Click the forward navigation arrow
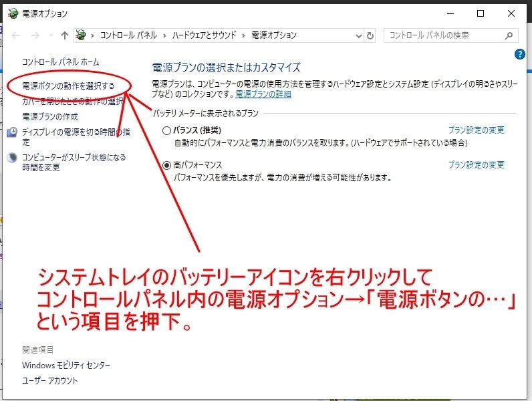This screenshot has width=532, height=401. (35, 35)
